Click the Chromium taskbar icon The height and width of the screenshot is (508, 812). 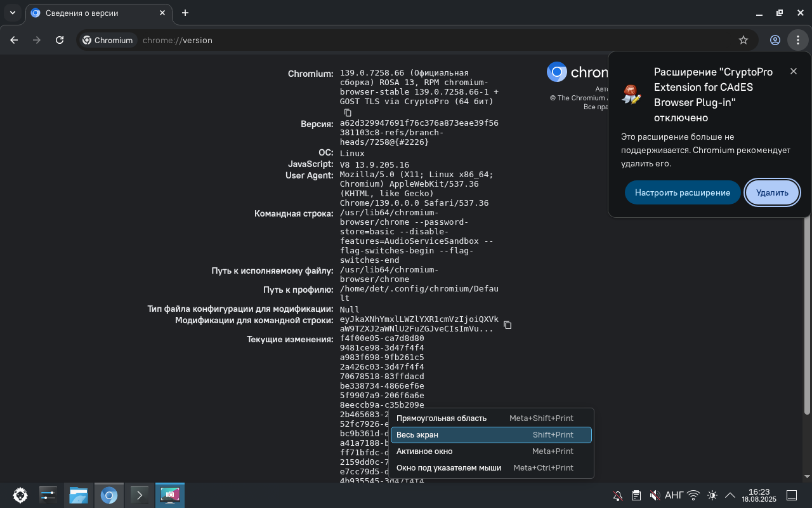(109, 495)
